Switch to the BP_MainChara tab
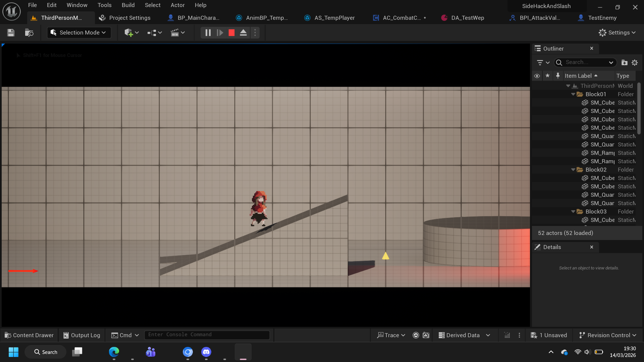This screenshot has height=362, width=644. [x=198, y=18]
